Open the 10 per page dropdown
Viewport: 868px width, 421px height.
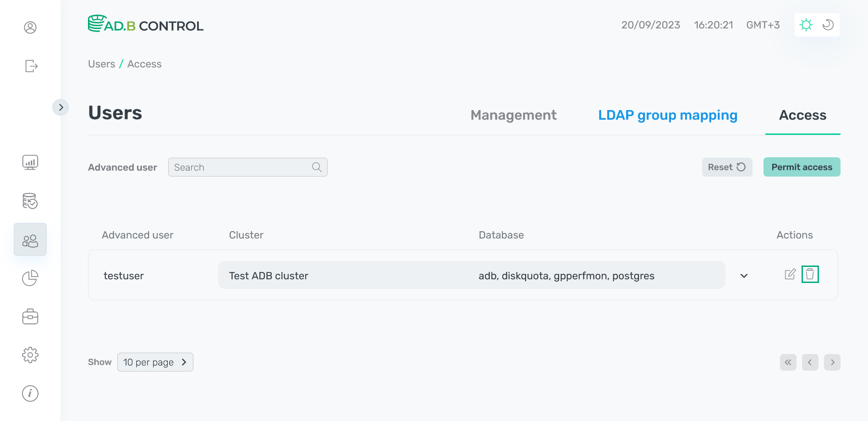coord(155,362)
